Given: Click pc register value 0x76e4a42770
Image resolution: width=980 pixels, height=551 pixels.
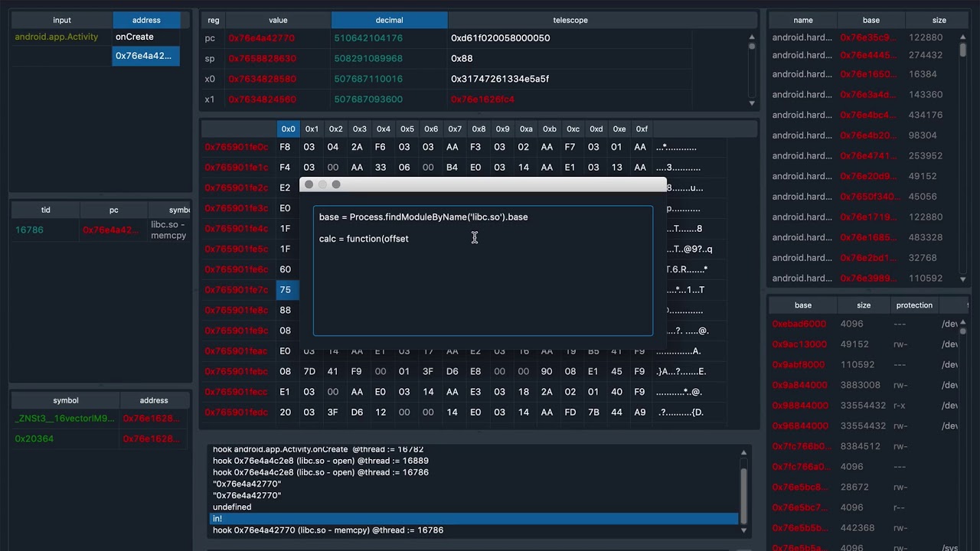Looking at the screenshot, I should [x=261, y=37].
